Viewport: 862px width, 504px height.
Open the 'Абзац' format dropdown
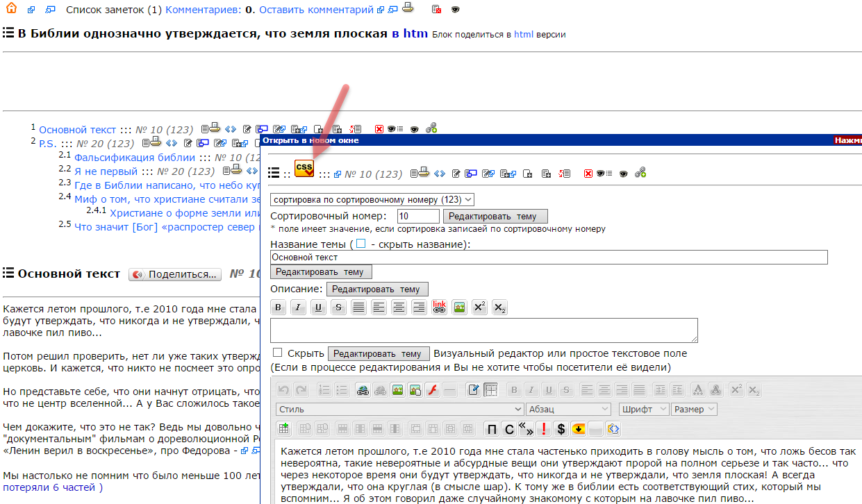click(568, 410)
